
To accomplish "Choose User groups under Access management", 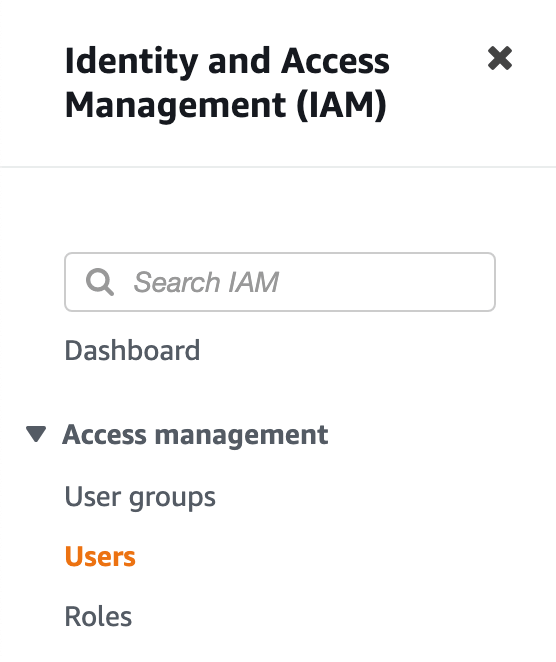I will coord(140,497).
